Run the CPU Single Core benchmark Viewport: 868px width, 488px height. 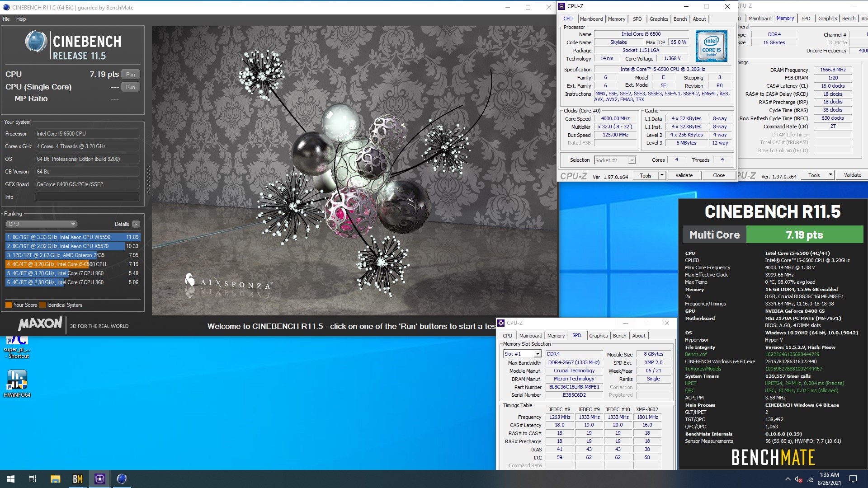coord(131,87)
